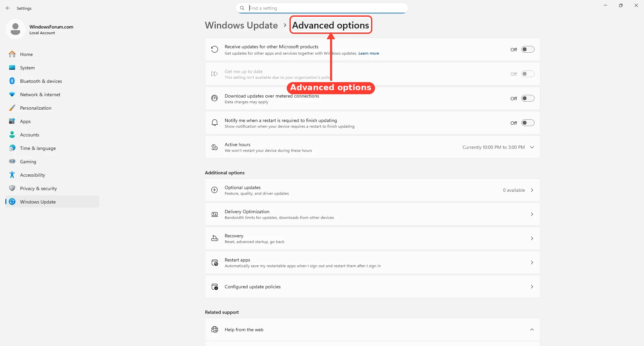Image resolution: width=644 pixels, height=346 pixels.
Task: Click the '0 available' label
Action: tap(514, 190)
